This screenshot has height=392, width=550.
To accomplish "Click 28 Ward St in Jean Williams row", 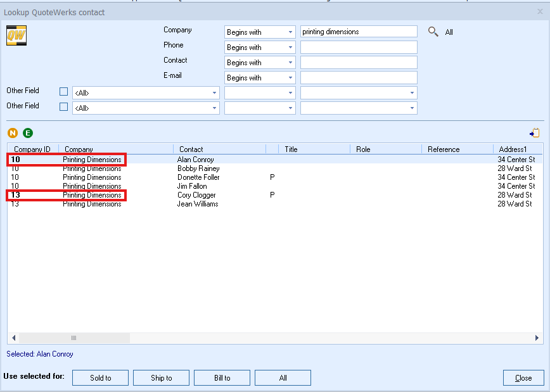I will tap(515, 204).
